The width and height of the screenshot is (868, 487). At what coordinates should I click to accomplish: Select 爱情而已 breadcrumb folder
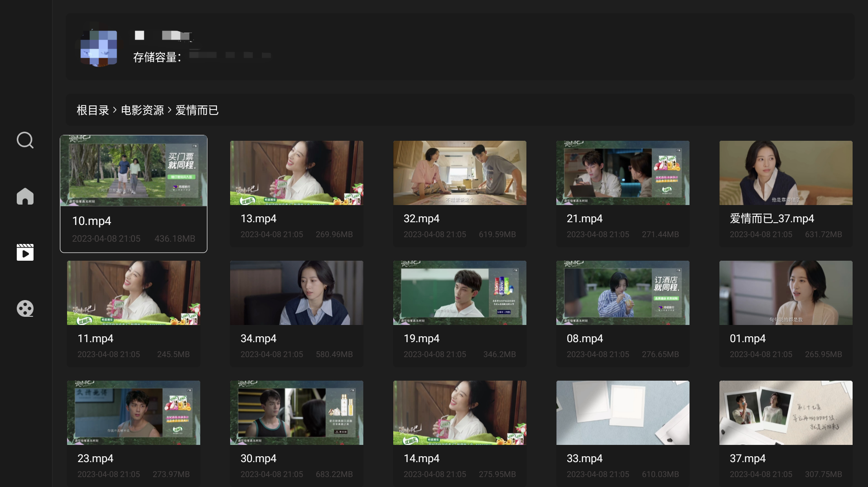tap(197, 110)
